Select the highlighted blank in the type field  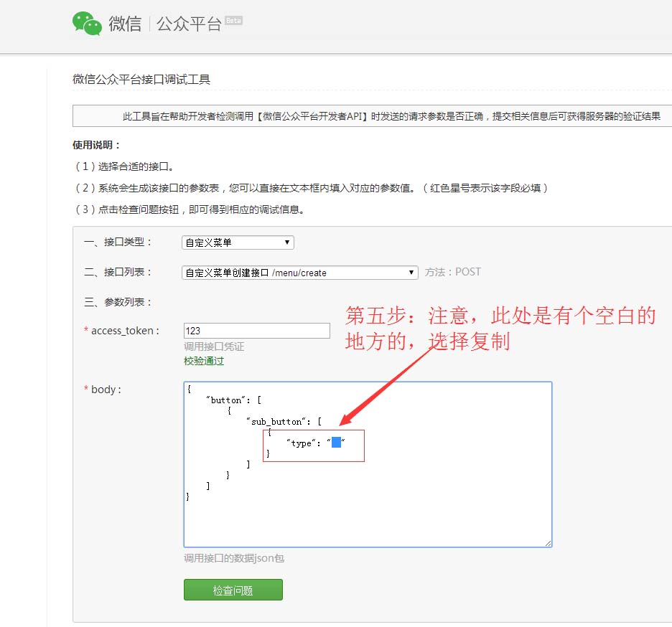(336, 443)
